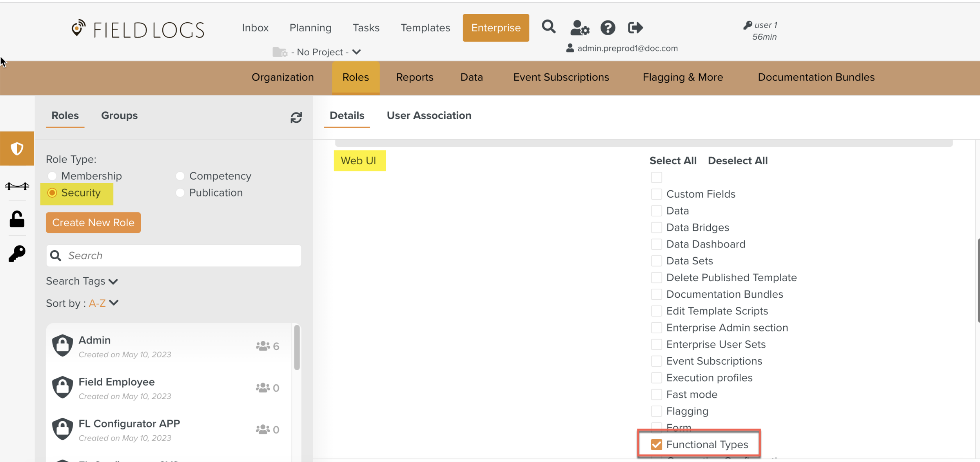This screenshot has width=980, height=462.
Task: Enable the Data Bridges checkbox
Action: coord(656,227)
